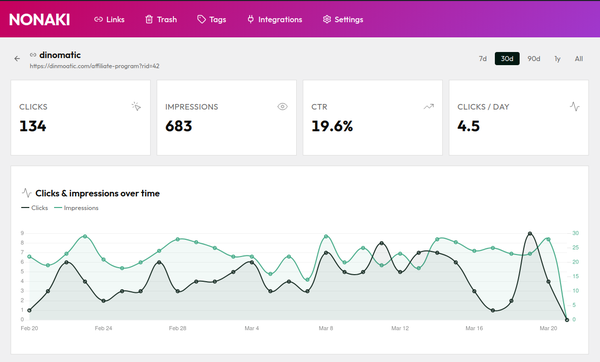Click the CTR card label
Viewport: 600px width, 362px height.
319,107
